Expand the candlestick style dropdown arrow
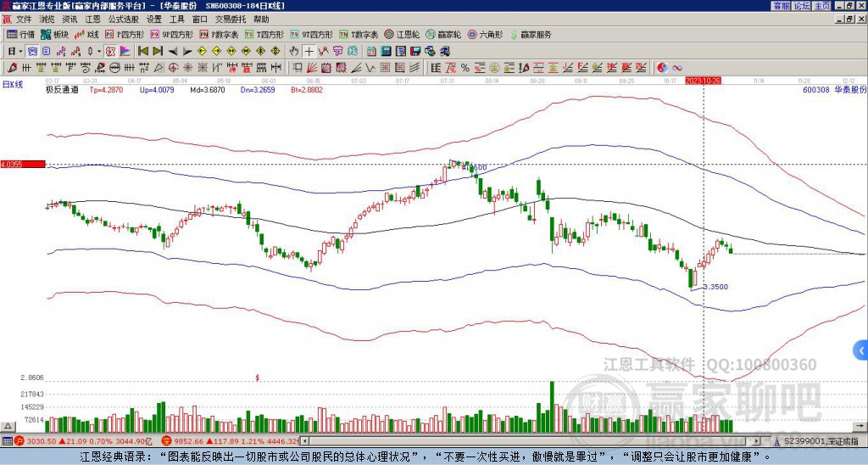Viewport: 868px width, 465px height. click(x=99, y=52)
